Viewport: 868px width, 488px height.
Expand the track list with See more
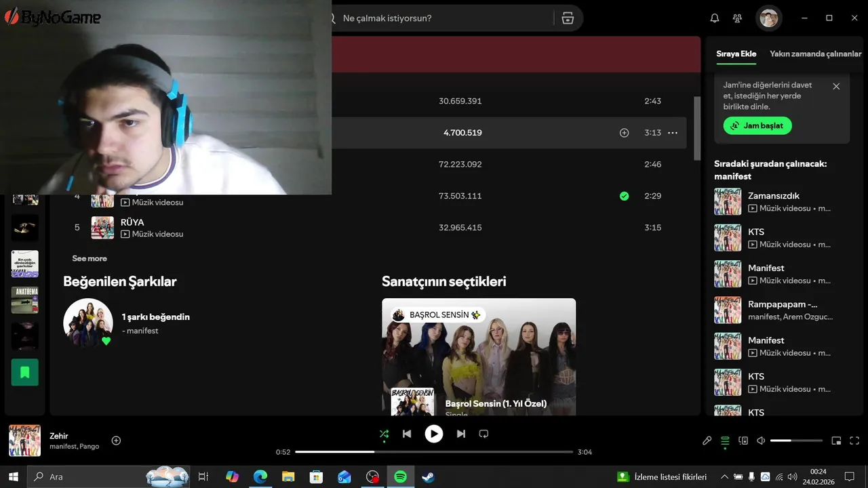pos(90,258)
